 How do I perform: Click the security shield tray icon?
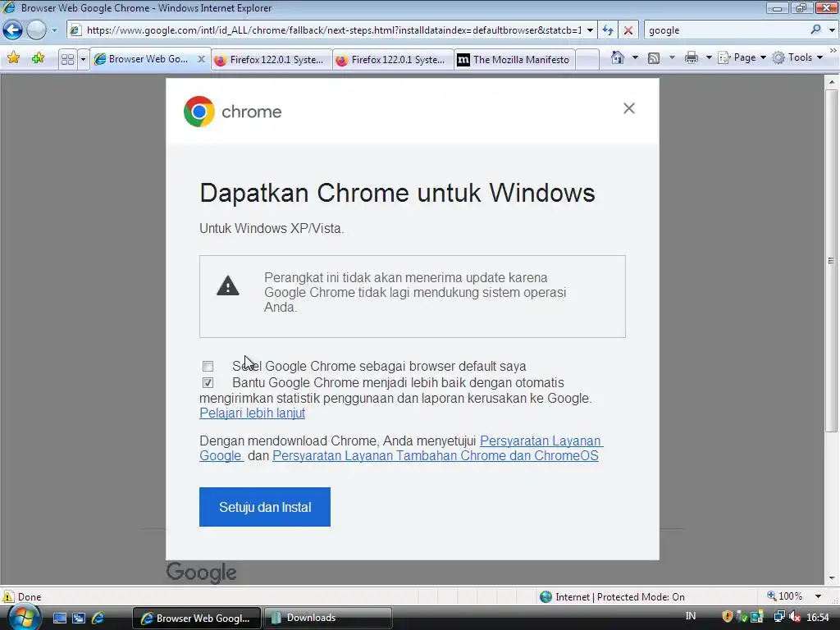tap(727, 617)
